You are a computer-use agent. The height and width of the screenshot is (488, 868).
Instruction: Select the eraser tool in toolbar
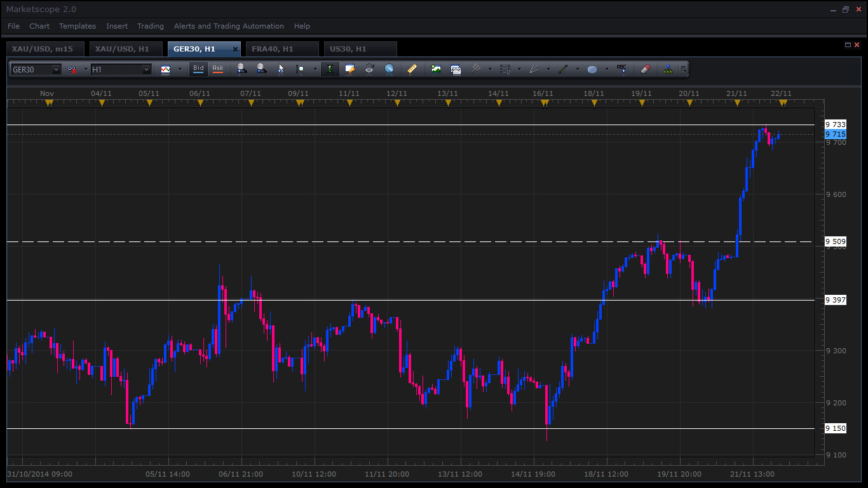(x=645, y=69)
